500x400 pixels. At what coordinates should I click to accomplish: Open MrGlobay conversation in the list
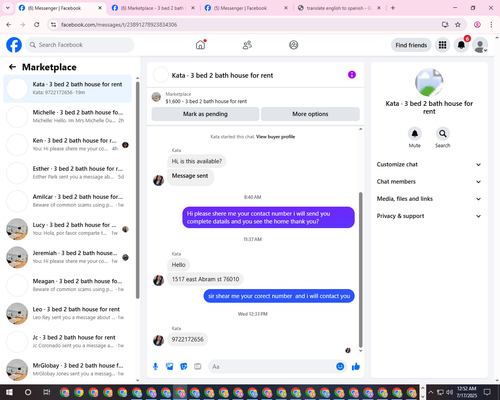(67, 369)
